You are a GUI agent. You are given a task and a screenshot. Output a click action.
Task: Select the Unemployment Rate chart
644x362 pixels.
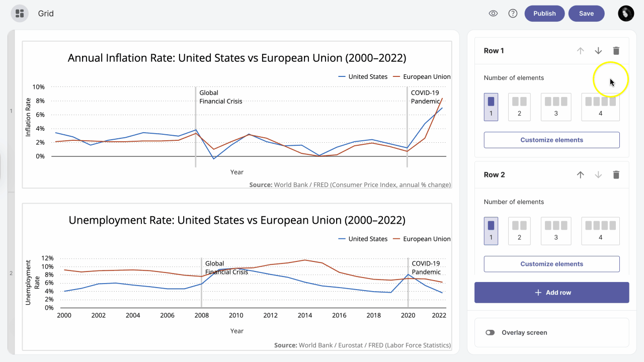[236, 277]
